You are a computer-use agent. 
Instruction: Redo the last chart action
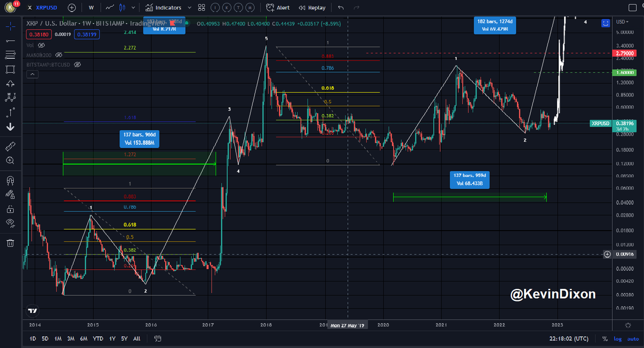357,8
